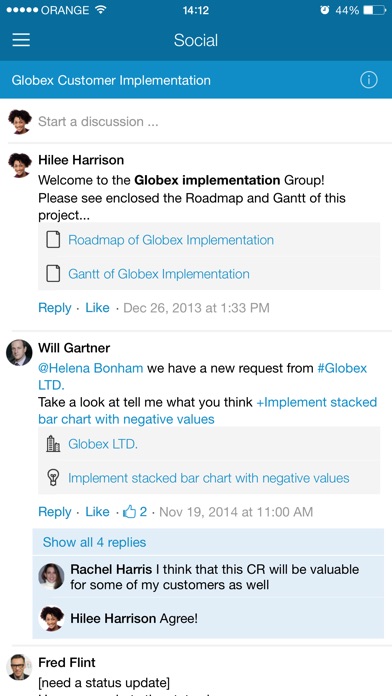Open Fred Flint's profile picture
Screen dimensions: 392x696
coord(19,667)
